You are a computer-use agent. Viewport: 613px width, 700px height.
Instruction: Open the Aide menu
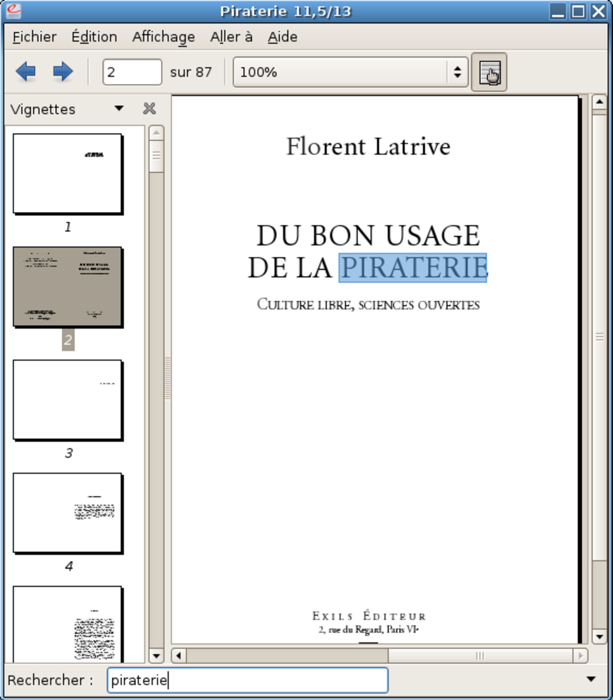282,37
